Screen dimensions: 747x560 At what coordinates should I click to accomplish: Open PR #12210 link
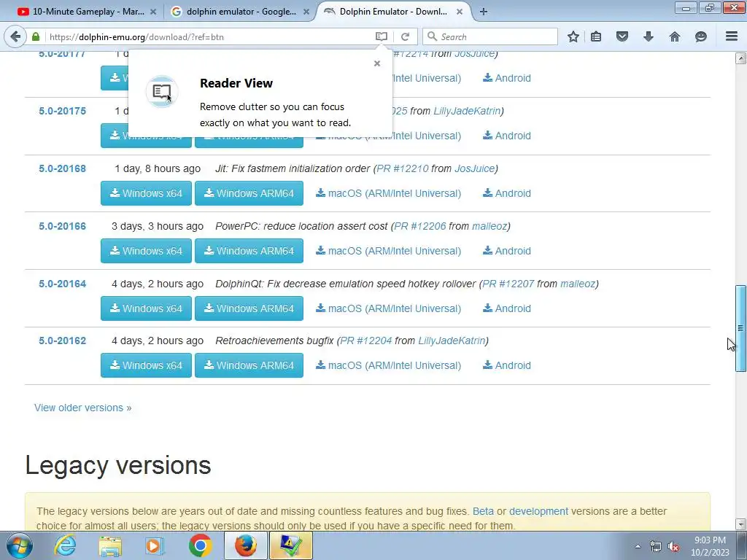(x=403, y=168)
